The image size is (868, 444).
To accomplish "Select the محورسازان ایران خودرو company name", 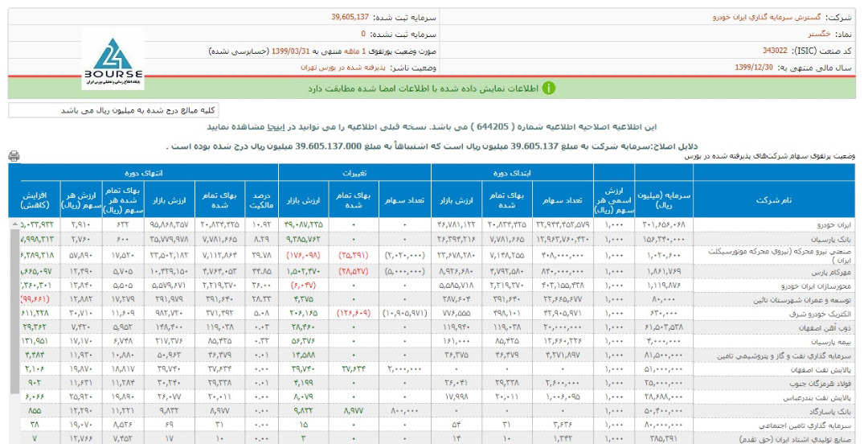I will click(x=817, y=286).
